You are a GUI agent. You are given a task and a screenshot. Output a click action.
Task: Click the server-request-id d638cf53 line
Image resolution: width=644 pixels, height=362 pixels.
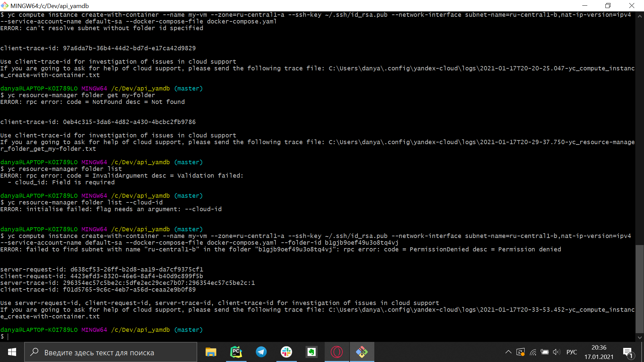pyautogui.click(x=102, y=269)
